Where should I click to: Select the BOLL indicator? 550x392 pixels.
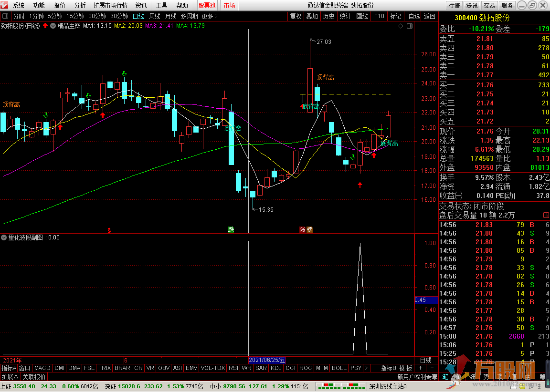[x=339, y=368]
